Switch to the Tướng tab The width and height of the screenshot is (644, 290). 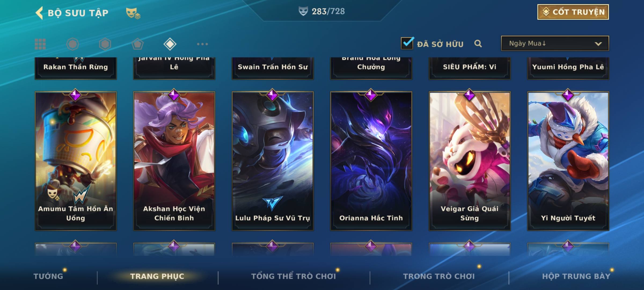point(48,276)
